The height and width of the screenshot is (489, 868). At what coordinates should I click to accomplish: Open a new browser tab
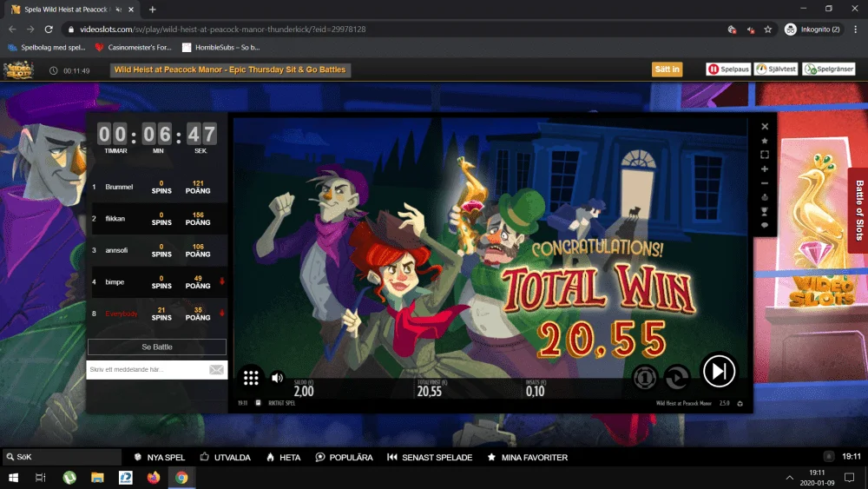(x=152, y=10)
